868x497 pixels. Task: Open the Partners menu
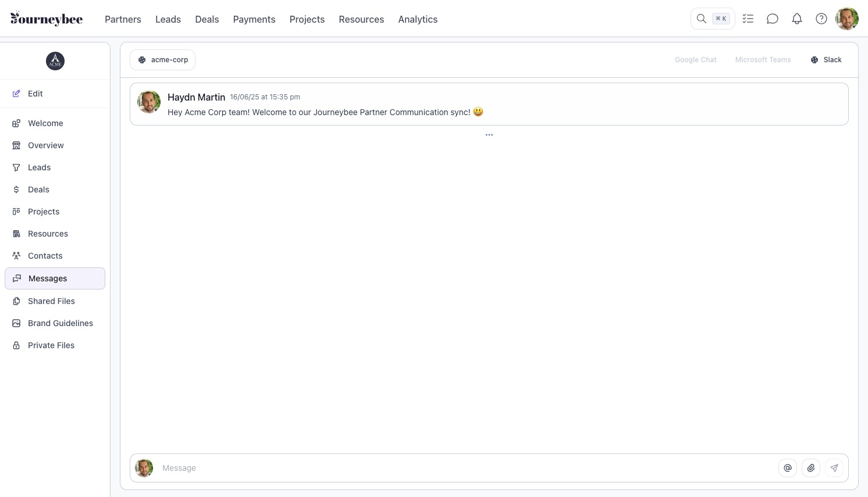(x=123, y=19)
